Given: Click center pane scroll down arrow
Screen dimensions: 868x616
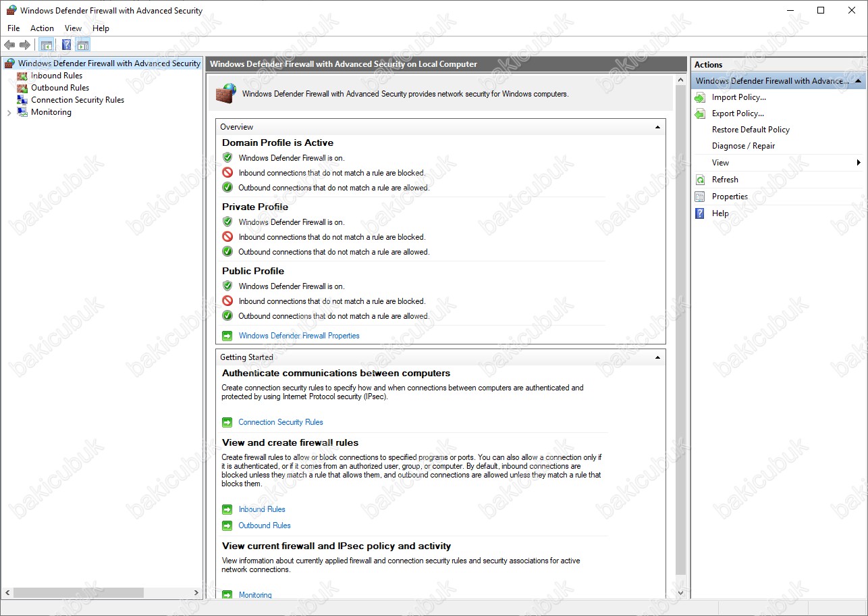Looking at the screenshot, I should click(680, 592).
